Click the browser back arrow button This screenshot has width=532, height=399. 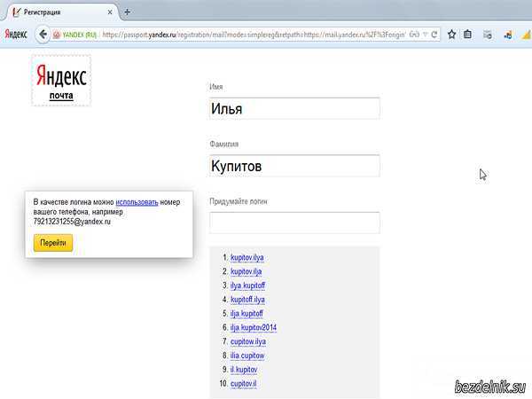43,35
